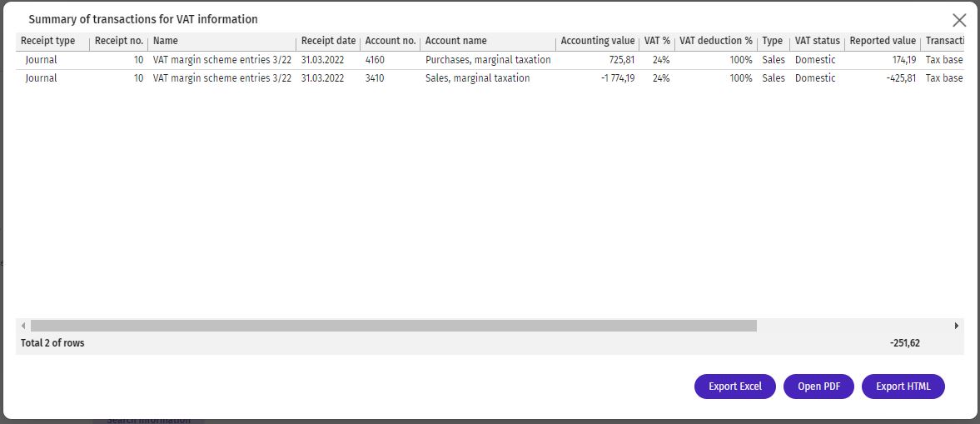Image resolution: width=980 pixels, height=424 pixels.
Task: Click Domestic status in Purchases row
Action: tap(815, 60)
